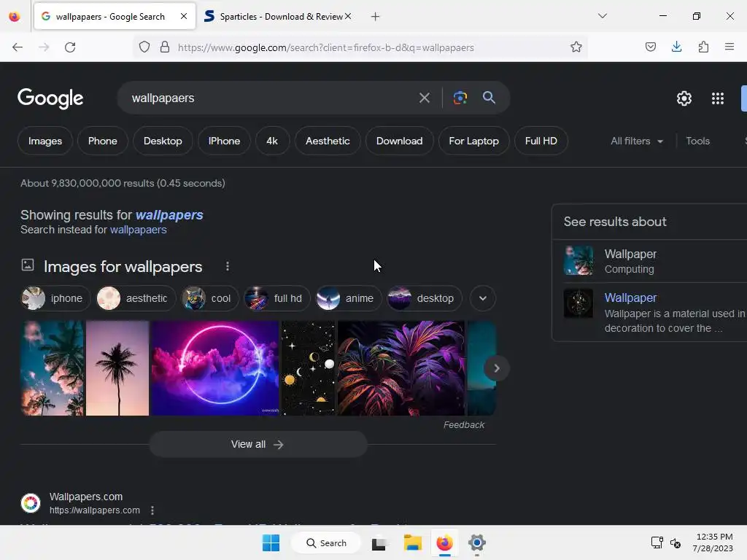Screen dimensions: 747x560
Task: Open Task View on the taskbar
Action: point(379,543)
